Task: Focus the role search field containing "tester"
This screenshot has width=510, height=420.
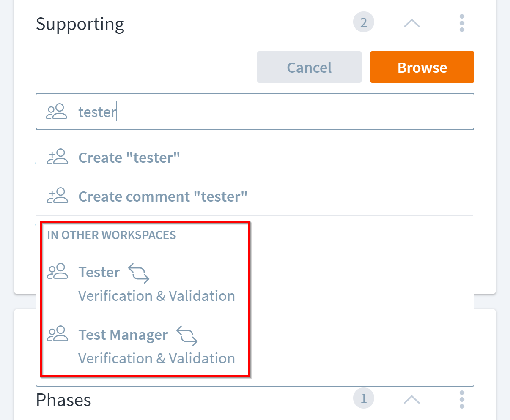Action: pos(271,112)
